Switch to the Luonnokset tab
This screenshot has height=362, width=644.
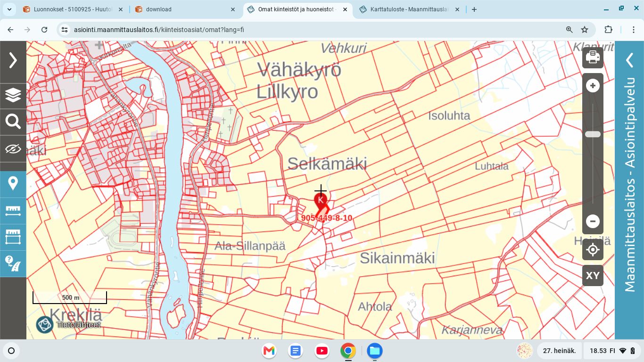coord(73,9)
